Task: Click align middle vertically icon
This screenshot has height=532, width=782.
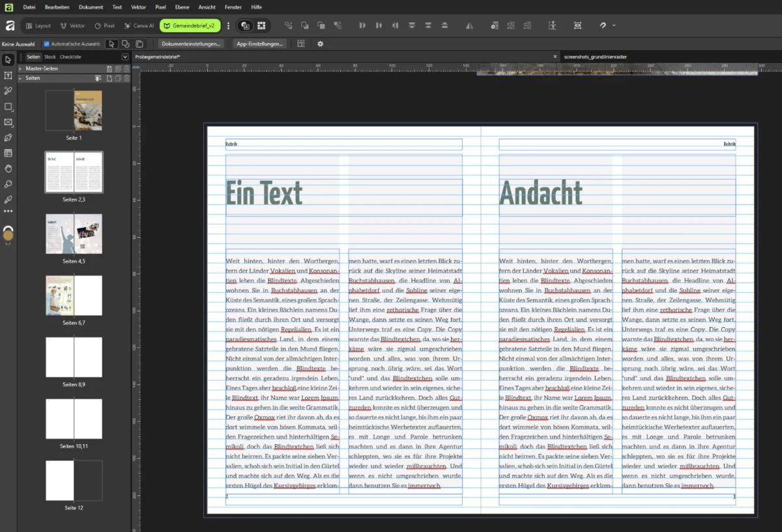Action: 428,25
